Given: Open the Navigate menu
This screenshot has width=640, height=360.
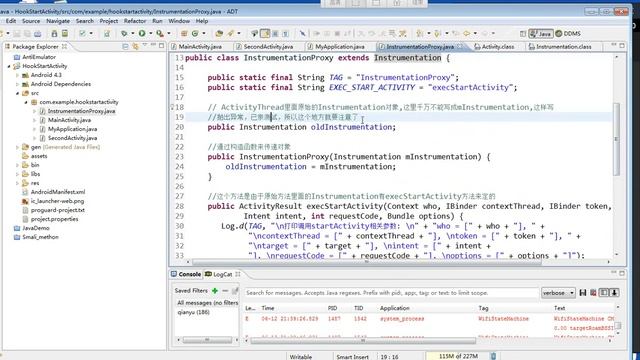Looking at the screenshot, I should click(x=58, y=21).
